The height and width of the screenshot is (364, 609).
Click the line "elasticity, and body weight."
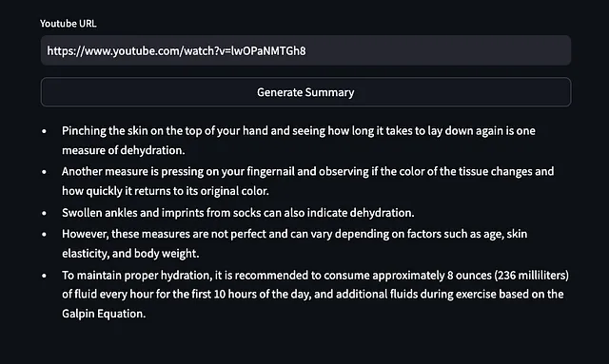tap(130, 254)
